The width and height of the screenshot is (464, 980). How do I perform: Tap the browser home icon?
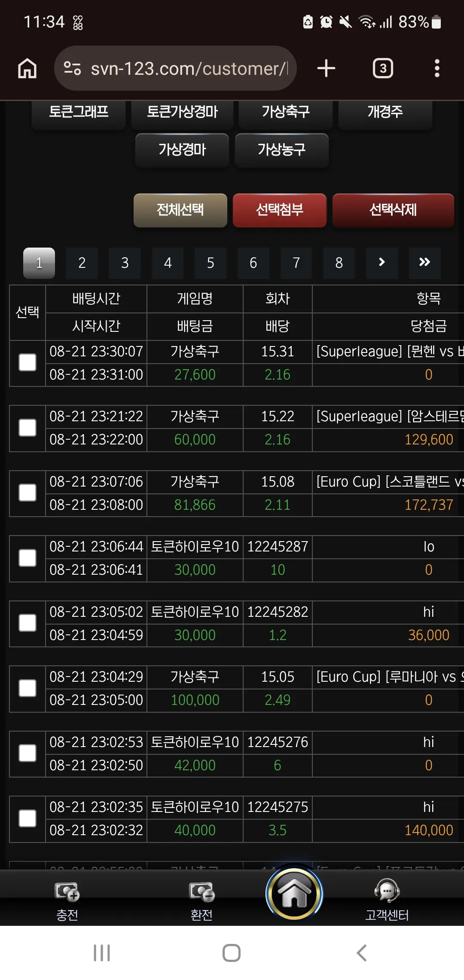point(27,68)
